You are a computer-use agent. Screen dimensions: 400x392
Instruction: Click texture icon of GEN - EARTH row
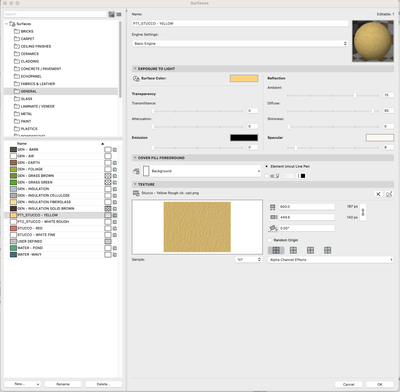pyautogui.click(x=115, y=163)
